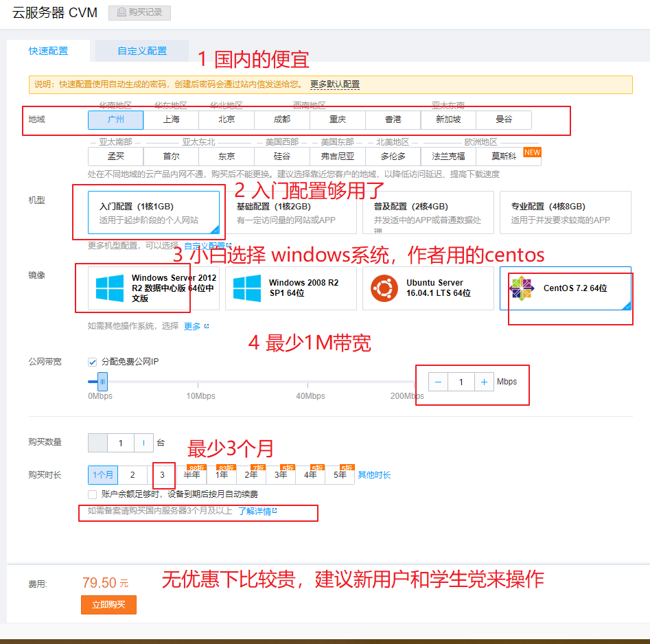The image size is (650, 644).
Task: Pick the 入门配置 (1核1GB) machine type
Action: [154, 213]
